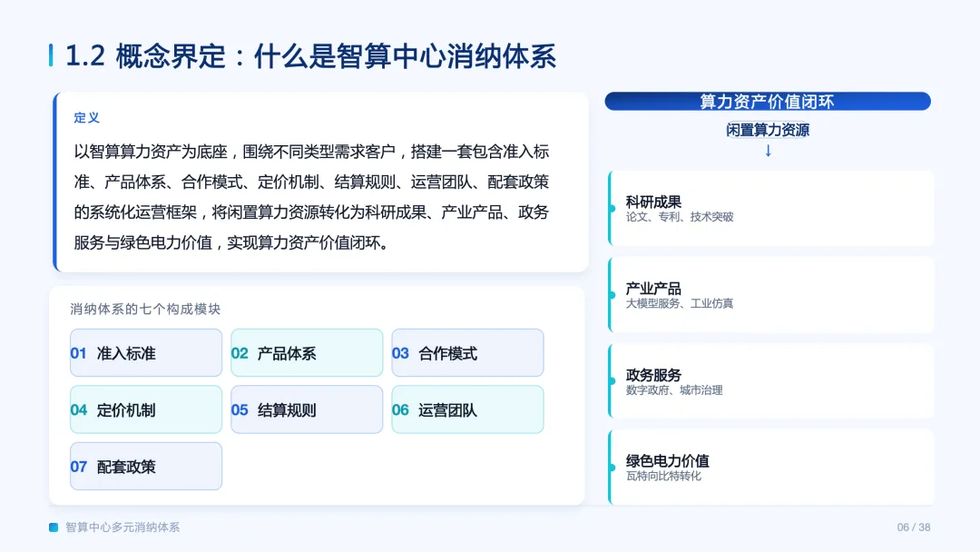
Task: Click the 定义 heading in definition box
Action: (87, 117)
